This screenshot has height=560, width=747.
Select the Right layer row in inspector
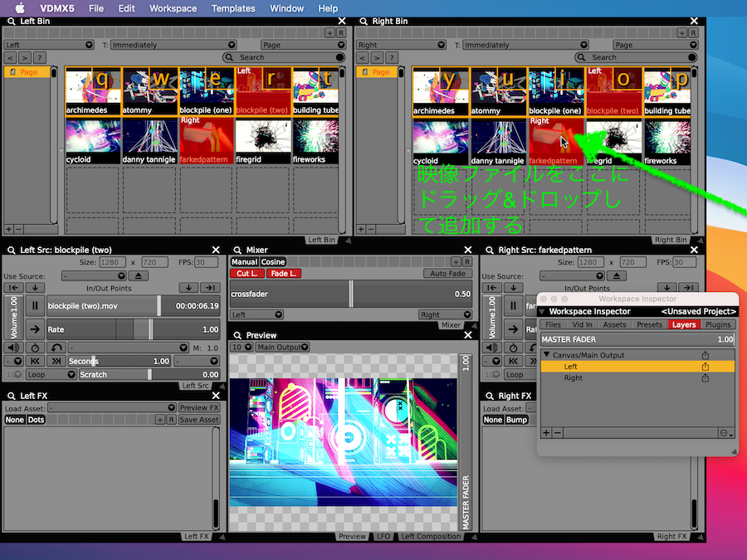(x=637, y=377)
